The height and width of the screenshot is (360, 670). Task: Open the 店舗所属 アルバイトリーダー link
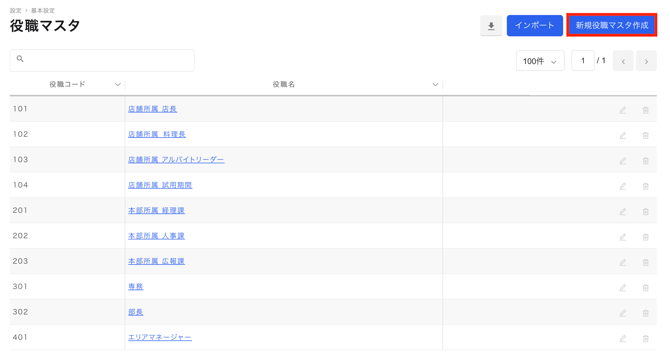click(176, 160)
